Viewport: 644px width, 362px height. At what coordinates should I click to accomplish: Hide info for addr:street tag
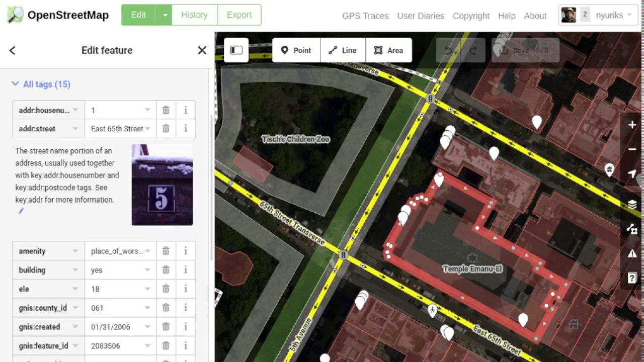(186, 129)
